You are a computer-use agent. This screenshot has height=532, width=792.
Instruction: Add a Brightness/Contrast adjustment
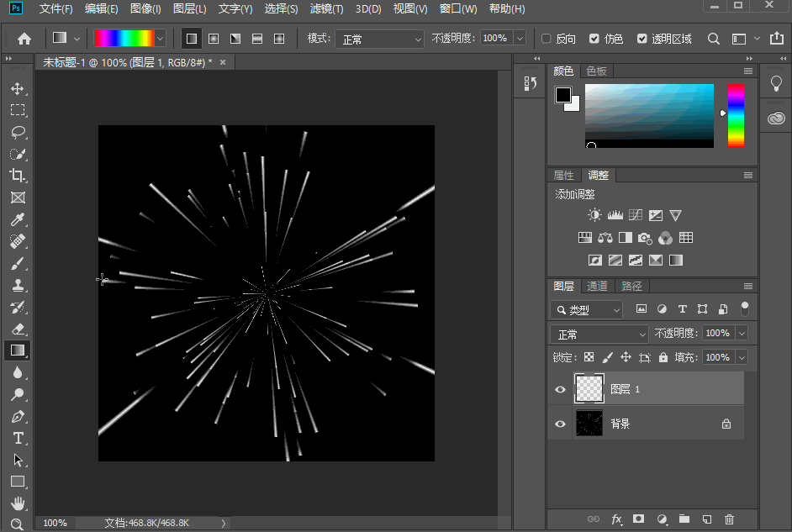pos(594,215)
